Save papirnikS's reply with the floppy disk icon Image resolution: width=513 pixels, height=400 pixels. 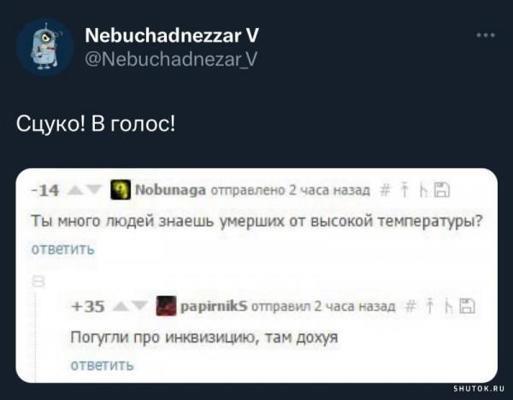467,306
